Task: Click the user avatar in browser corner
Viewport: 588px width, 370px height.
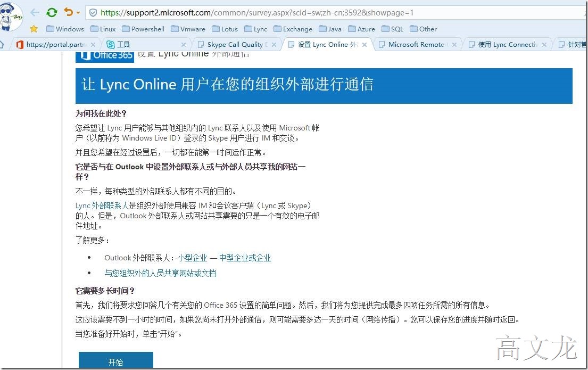Action: point(11,17)
